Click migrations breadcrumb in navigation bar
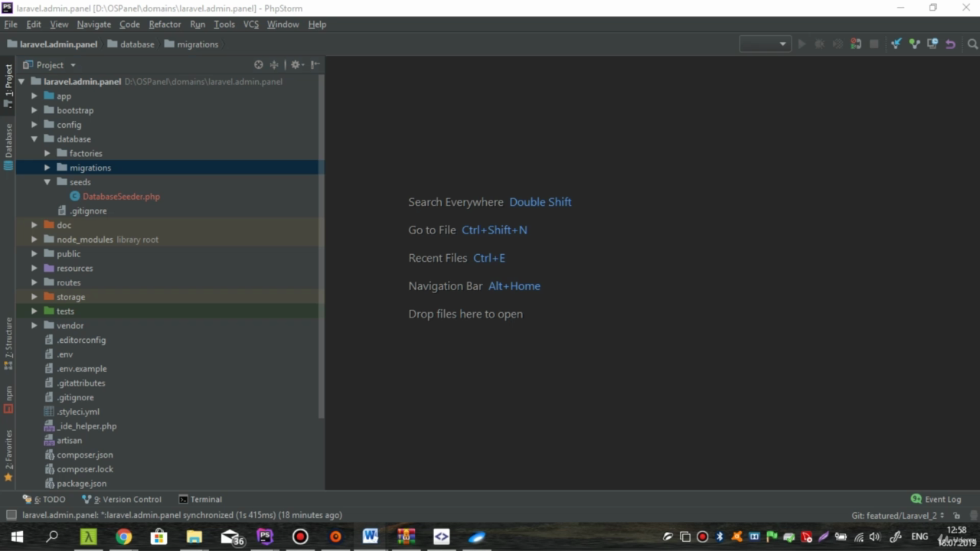The image size is (980, 551). (x=191, y=44)
